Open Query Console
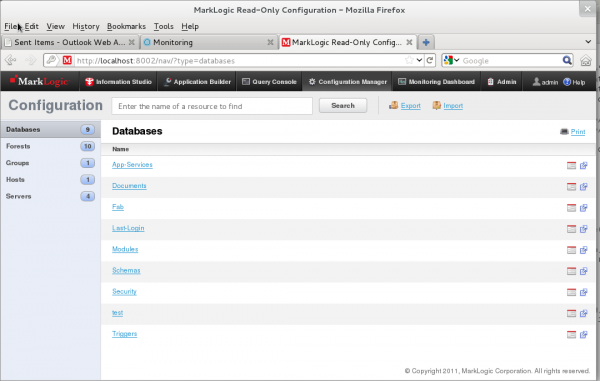Image resolution: width=600 pixels, height=381 pixels. pyautogui.click(x=269, y=81)
